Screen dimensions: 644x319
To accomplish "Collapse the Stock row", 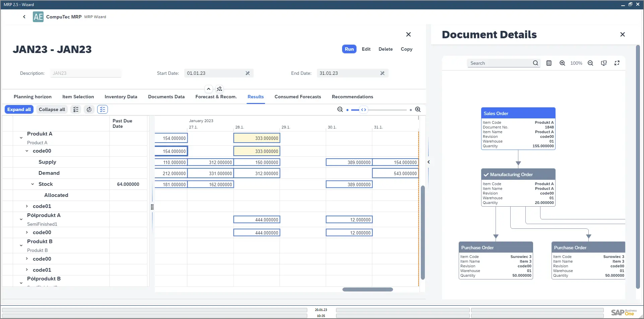I will tap(33, 184).
